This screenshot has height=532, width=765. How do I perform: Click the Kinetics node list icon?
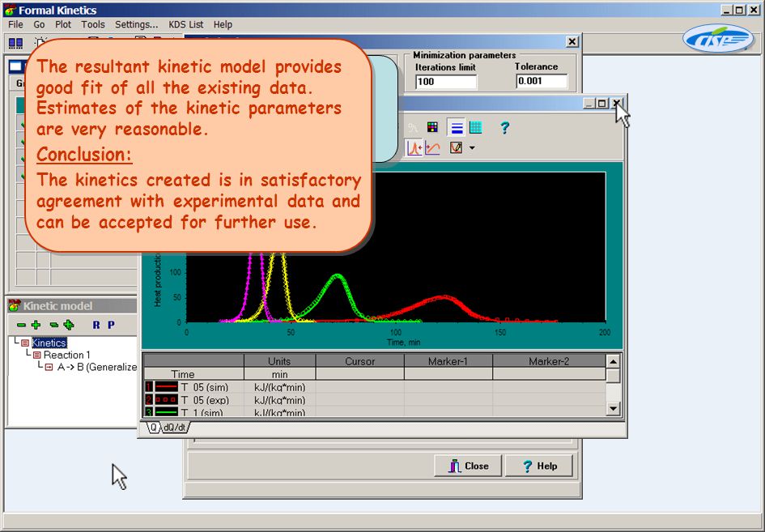(x=25, y=343)
